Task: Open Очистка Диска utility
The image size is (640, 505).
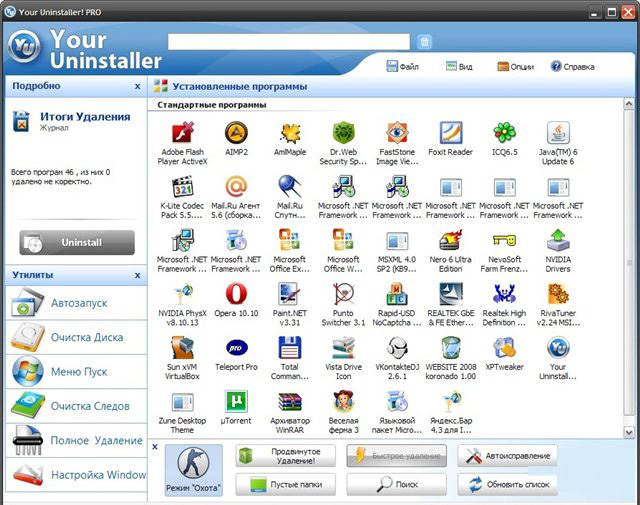Action: pos(76,337)
